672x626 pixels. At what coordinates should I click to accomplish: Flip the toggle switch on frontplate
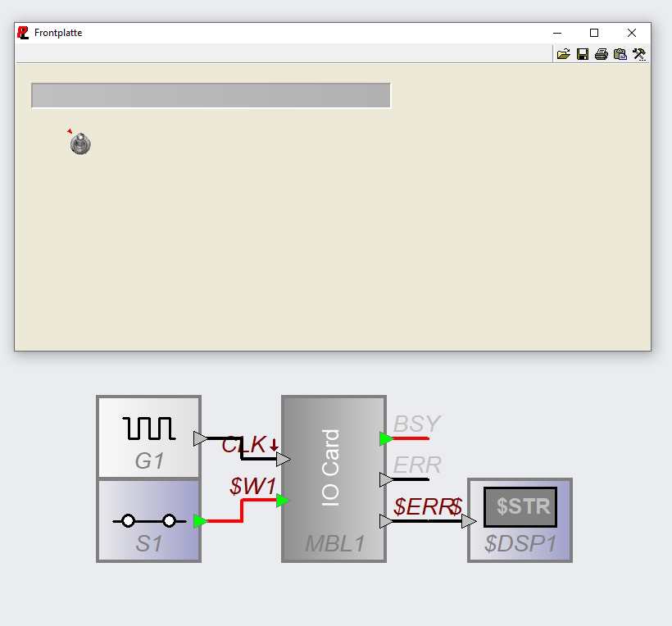[x=80, y=143]
